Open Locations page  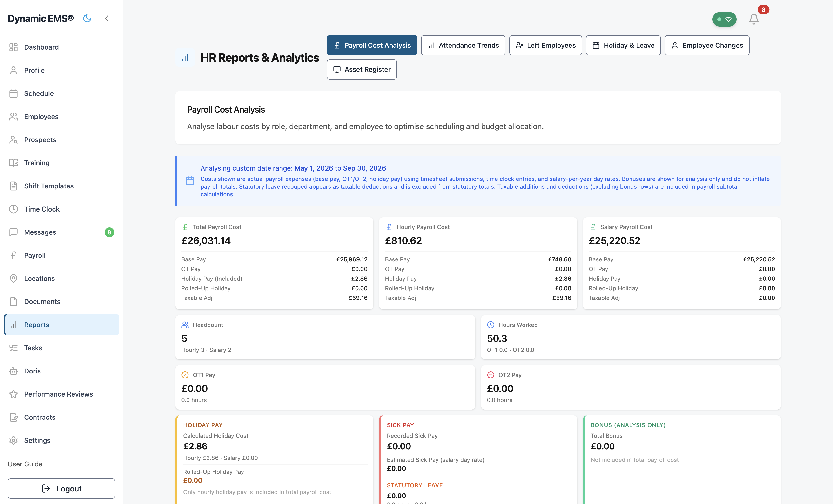[x=61, y=279]
